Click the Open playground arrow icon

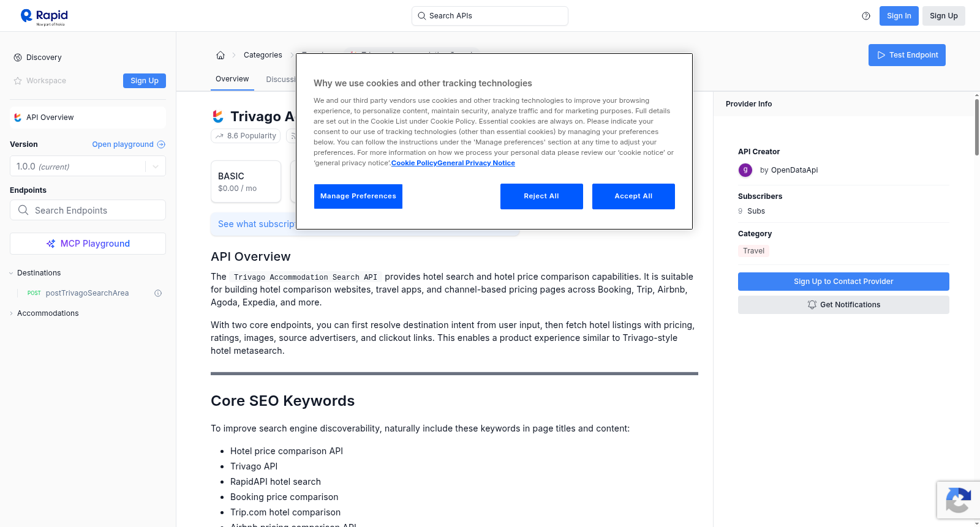point(161,144)
